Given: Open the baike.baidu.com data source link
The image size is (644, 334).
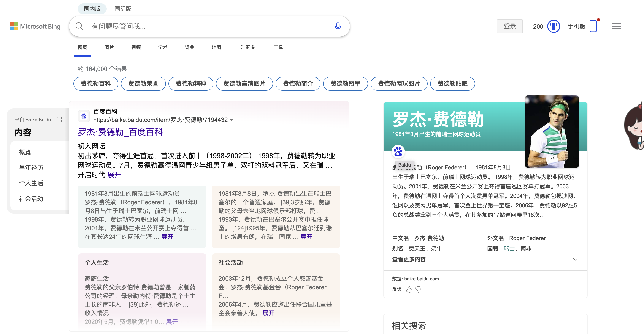Looking at the screenshot, I should click(x=421, y=279).
